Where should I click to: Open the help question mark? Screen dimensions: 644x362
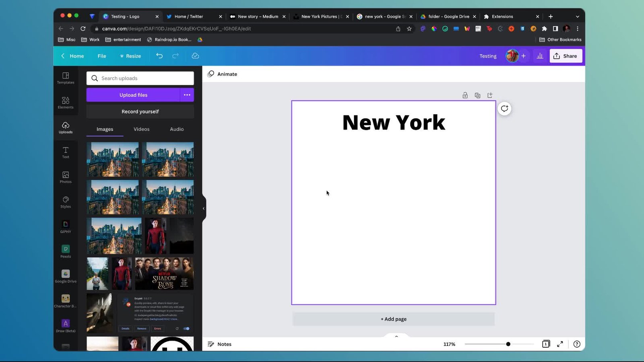click(577, 344)
